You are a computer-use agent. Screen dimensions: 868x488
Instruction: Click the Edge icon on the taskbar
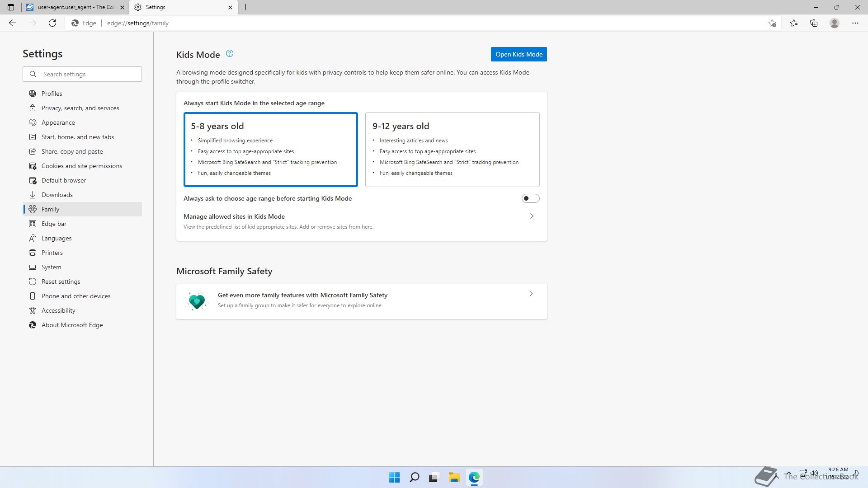474,477
